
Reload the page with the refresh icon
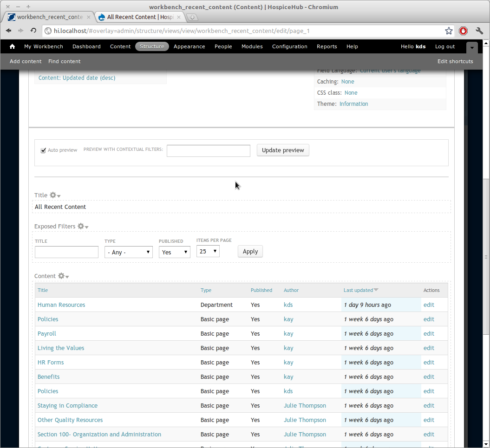coord(33,31)
